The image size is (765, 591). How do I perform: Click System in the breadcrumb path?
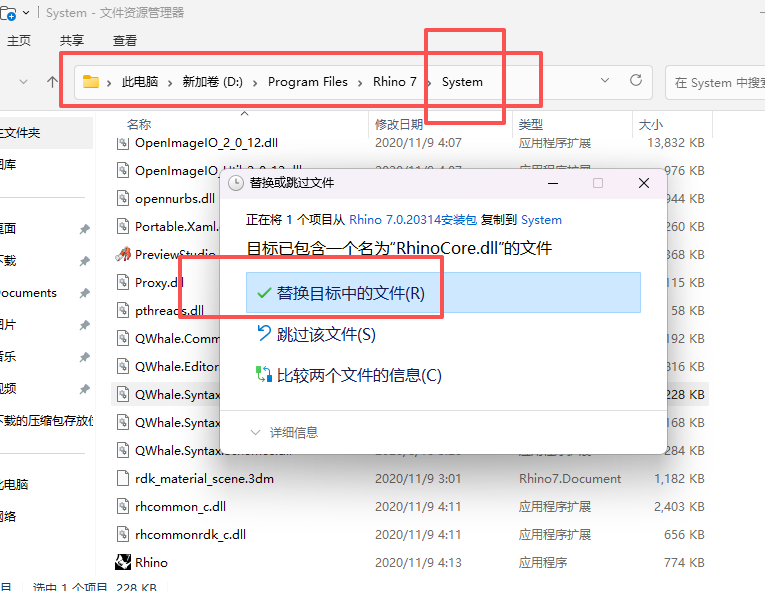pyautogui.click(x=462, y=82)
